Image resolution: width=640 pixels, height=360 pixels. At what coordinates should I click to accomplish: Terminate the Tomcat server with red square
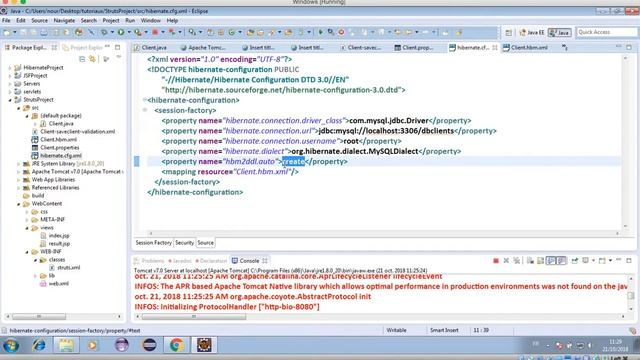[x=496, y=260]
